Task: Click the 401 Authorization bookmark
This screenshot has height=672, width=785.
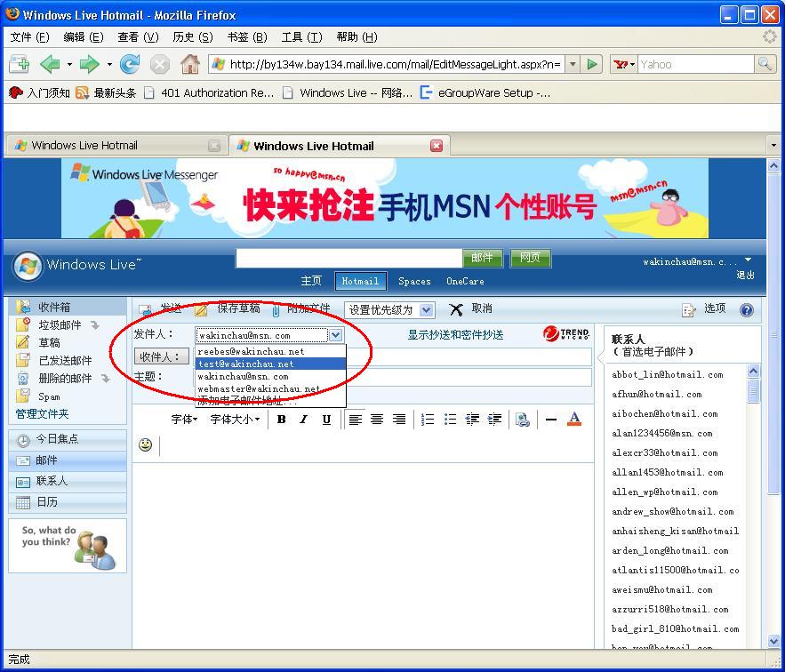Action: tap(209, 93)
